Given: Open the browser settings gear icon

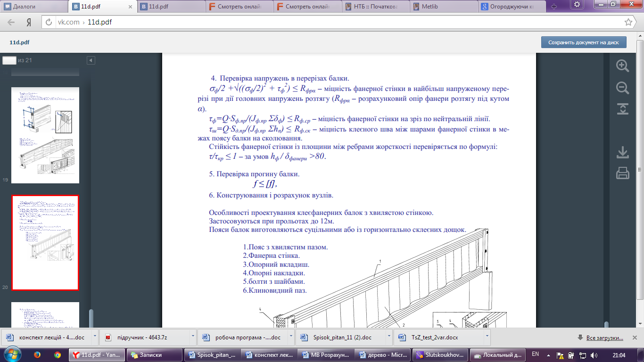Looking at the screenshot, I should coord(576,4).
